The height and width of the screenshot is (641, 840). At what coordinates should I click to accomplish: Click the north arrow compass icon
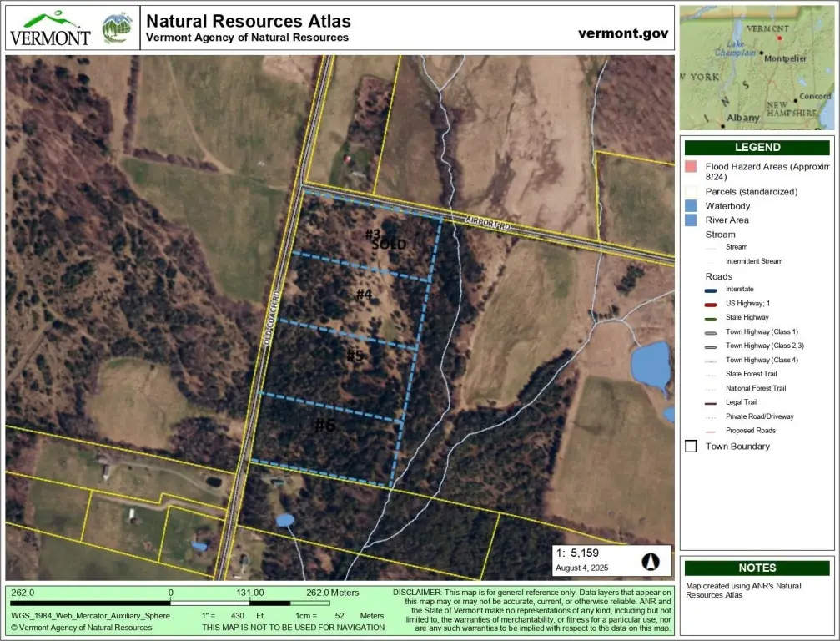[650, 562]
